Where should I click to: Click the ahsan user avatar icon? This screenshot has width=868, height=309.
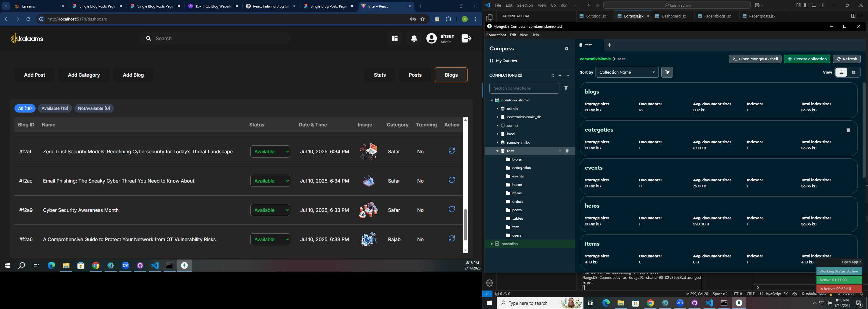[x=432, y=38]
